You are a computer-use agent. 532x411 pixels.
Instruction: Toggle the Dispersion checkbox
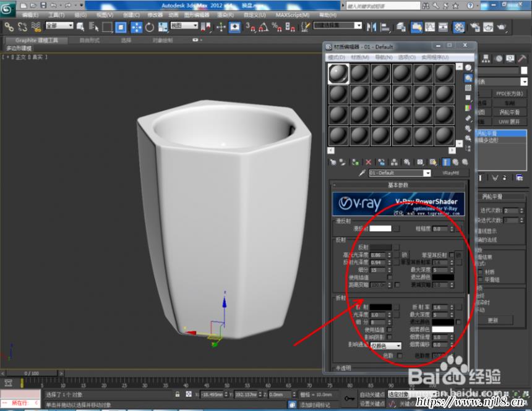[x=400, y=355]
